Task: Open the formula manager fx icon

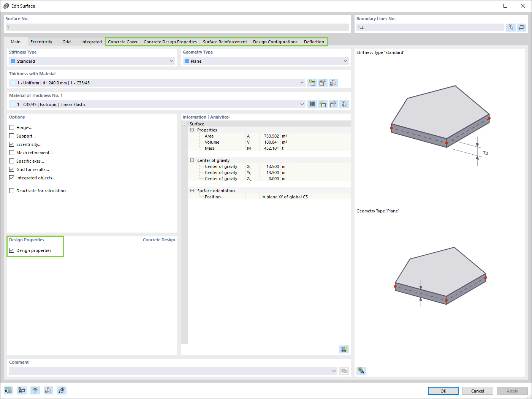Action: click(x=62, y=390)
